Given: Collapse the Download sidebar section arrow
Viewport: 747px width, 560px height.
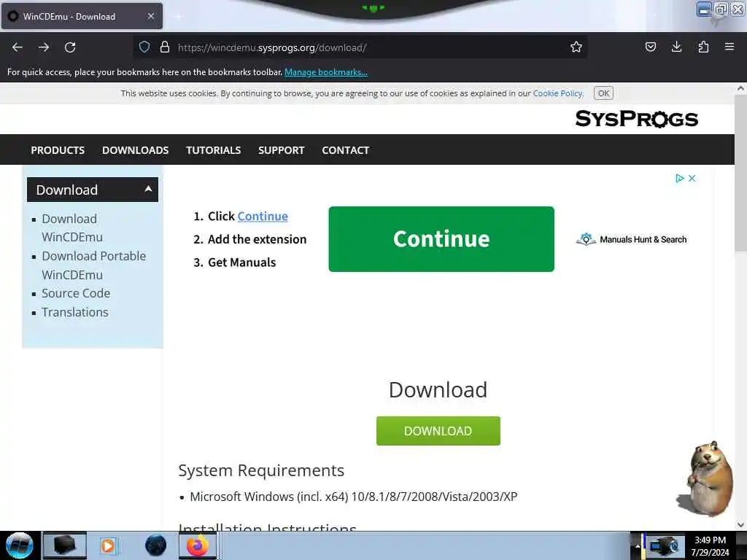Looking at the screenshot, I should 148,189.
